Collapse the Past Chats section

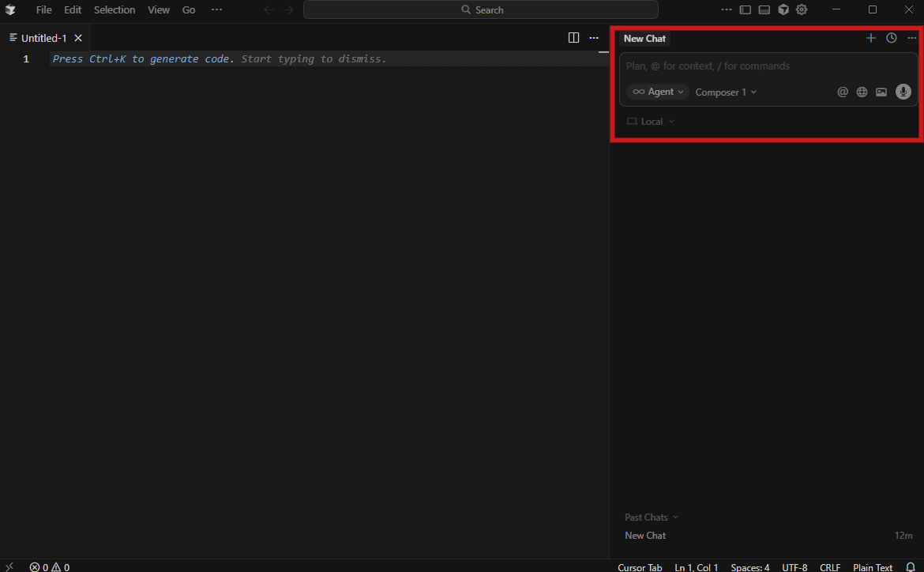click(x=652, y=517)
